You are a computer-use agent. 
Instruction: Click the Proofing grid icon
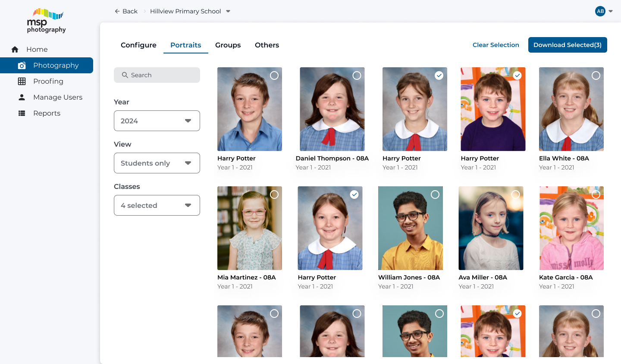(22, 82)
